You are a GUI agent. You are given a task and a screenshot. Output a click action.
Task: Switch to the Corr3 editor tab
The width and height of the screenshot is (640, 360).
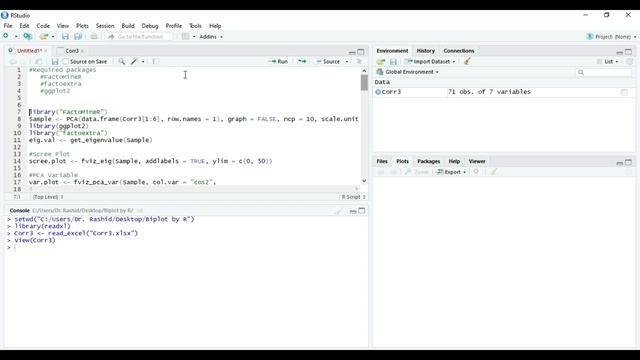tap(72, 51)
